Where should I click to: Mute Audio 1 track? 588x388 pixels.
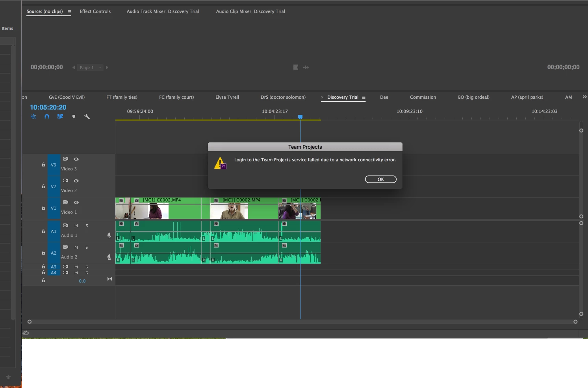click(76, 226)
